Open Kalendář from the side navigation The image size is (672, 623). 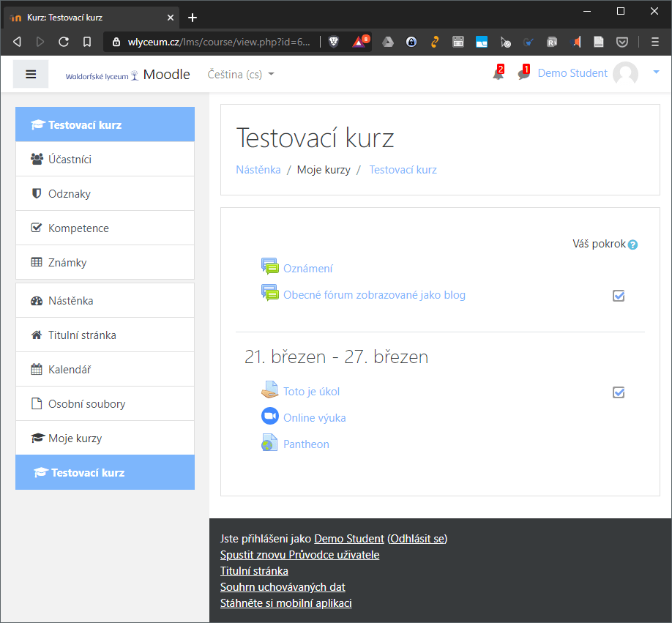(70, 370)
